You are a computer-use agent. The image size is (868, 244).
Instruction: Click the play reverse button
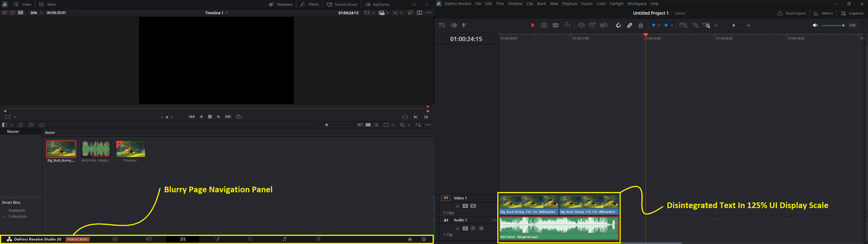(201, 117)
